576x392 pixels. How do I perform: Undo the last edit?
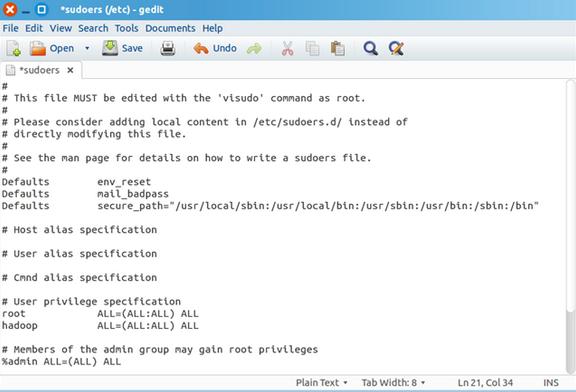pos(215,48)
